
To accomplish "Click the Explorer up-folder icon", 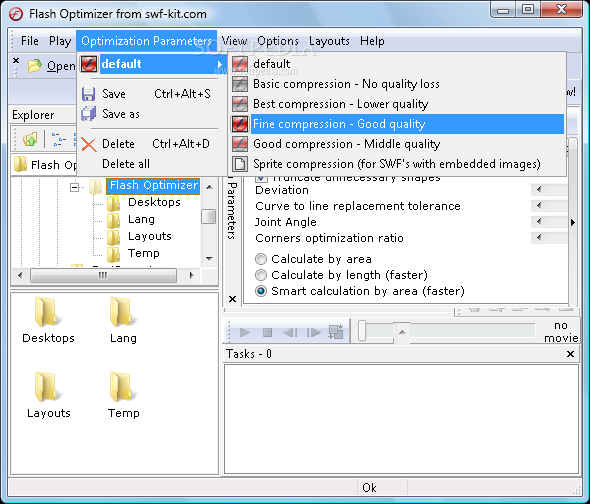I will click(x=30, y=139).
